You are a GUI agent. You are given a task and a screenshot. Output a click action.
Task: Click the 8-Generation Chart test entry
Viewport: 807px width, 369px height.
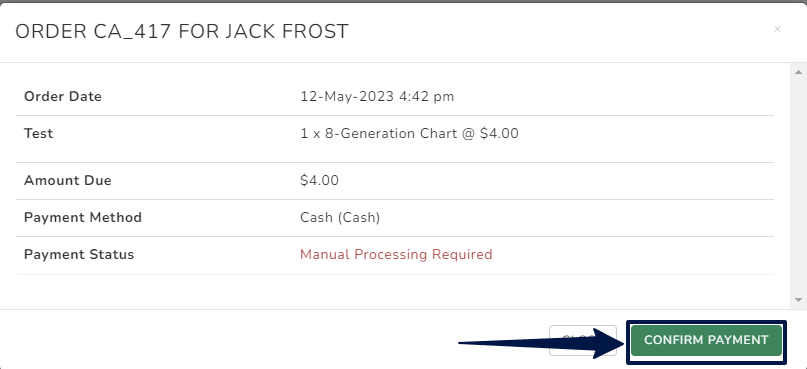pos(409,133)
